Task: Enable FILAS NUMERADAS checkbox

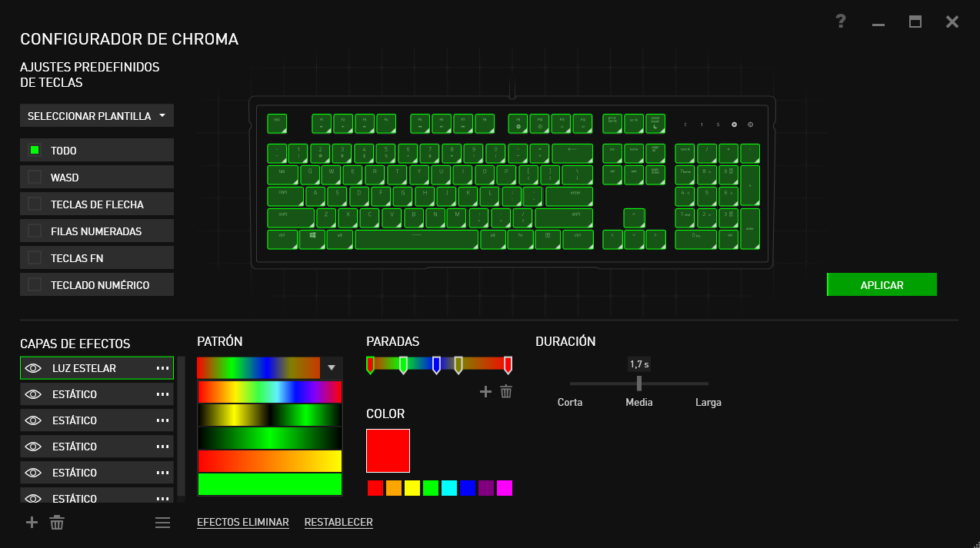Action: (x=35, y=231)
